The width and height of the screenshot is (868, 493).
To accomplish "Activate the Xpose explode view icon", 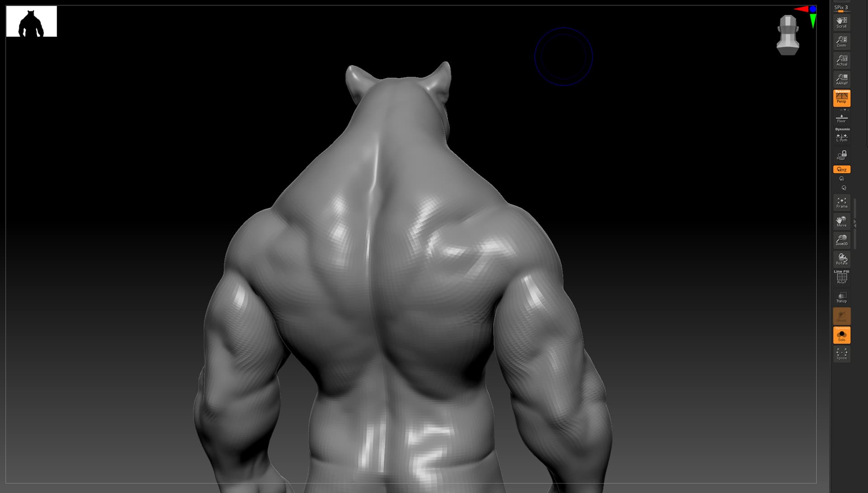I will (x=841, y=354).
